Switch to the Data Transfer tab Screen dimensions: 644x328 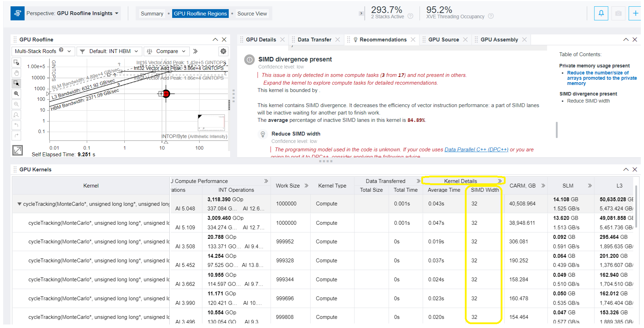(x=314, y=40)
